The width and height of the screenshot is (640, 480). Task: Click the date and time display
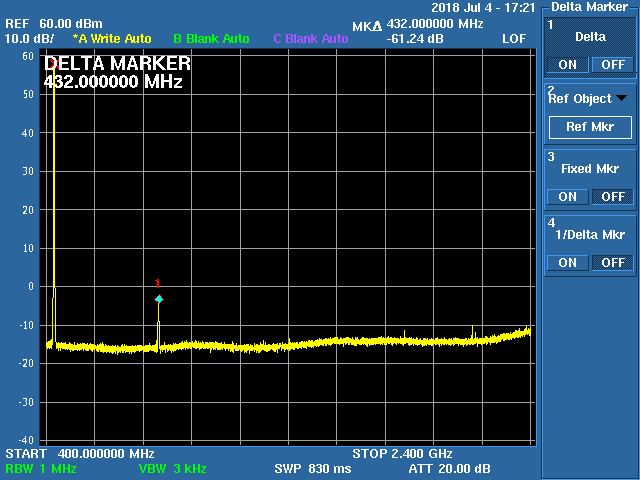coord(483,8)
